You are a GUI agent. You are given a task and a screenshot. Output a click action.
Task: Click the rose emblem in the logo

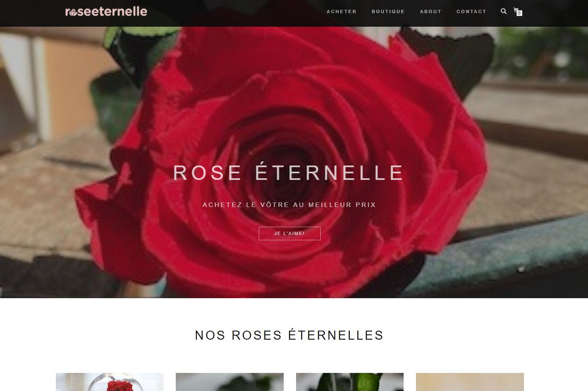click(73, 12)
